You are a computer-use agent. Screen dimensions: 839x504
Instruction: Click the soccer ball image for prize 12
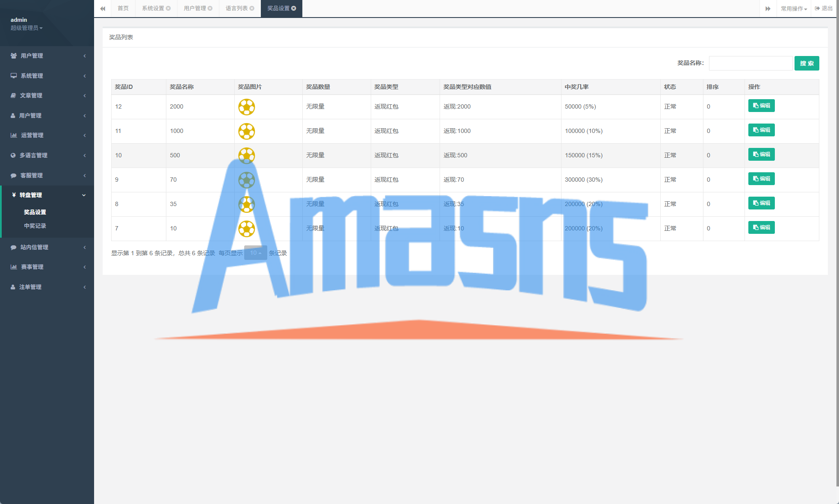(246, 107)
